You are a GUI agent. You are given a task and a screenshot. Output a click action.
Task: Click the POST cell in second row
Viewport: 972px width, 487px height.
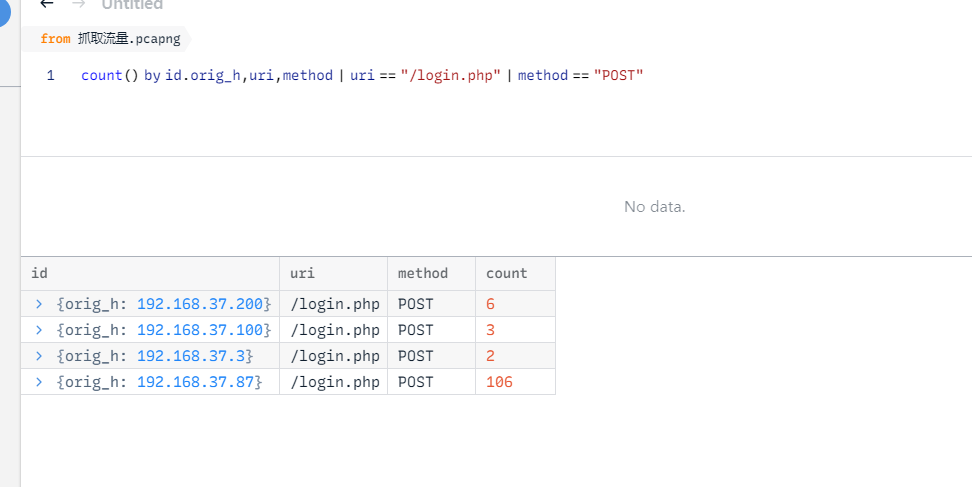click(416, 330)
